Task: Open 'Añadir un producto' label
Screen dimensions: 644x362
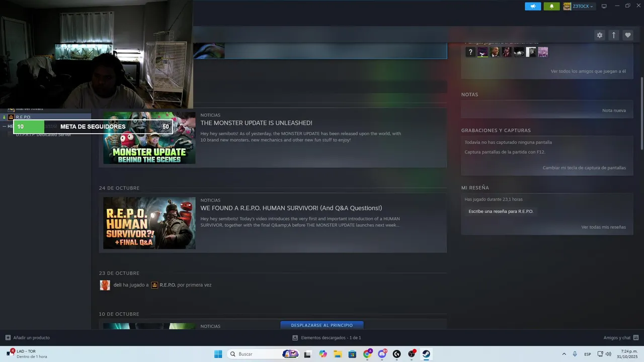Action: (x=31, y=338)
